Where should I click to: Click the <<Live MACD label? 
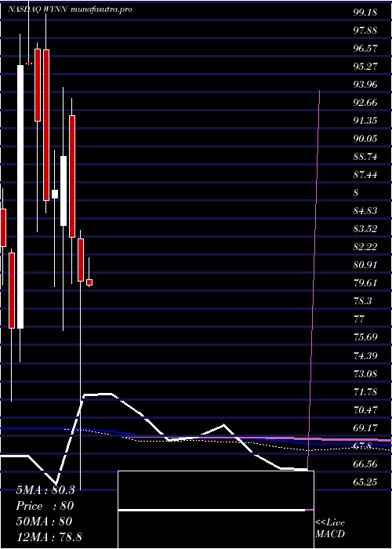(x=330, y=529)
